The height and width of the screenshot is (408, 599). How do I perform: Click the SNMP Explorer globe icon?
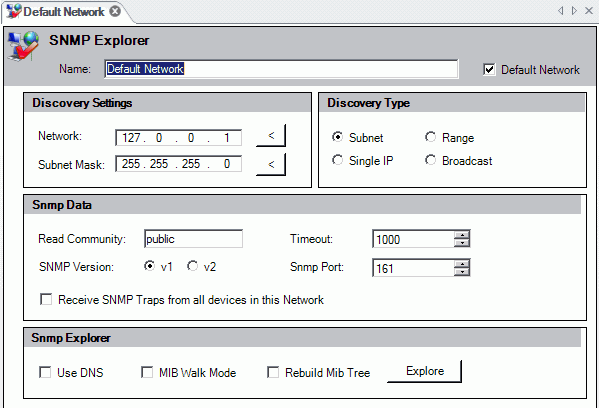click(x=23, y=46)
